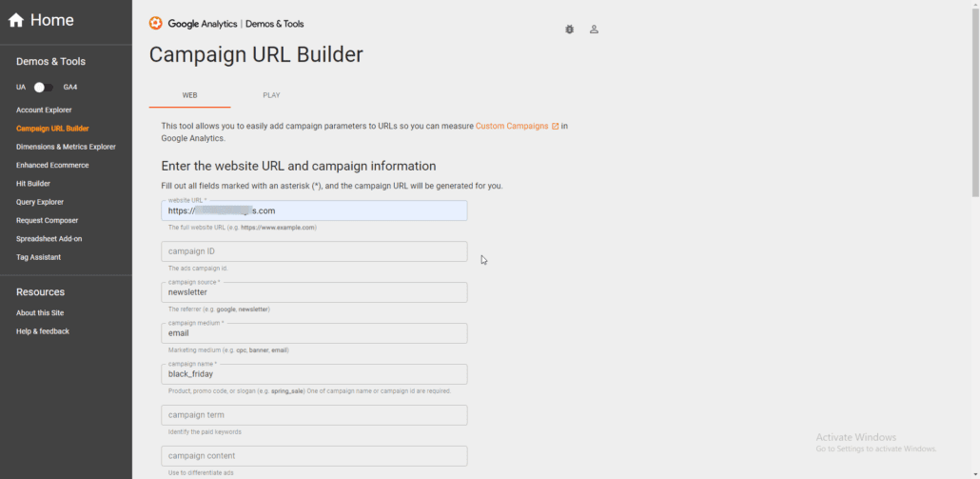Image resolution: width=980 pixels, height=479 pixels.
Task: Open the user account icon
Action: (595, 30)
